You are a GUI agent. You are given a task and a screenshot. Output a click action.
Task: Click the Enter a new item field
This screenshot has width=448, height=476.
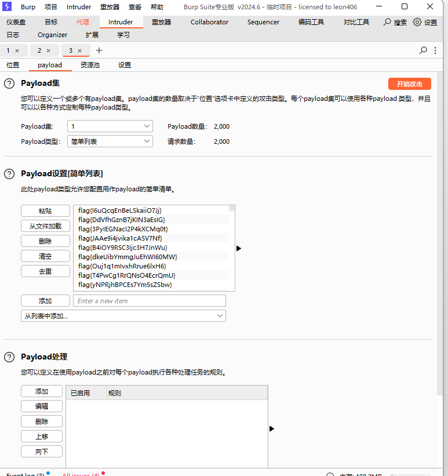pos(150,301)
